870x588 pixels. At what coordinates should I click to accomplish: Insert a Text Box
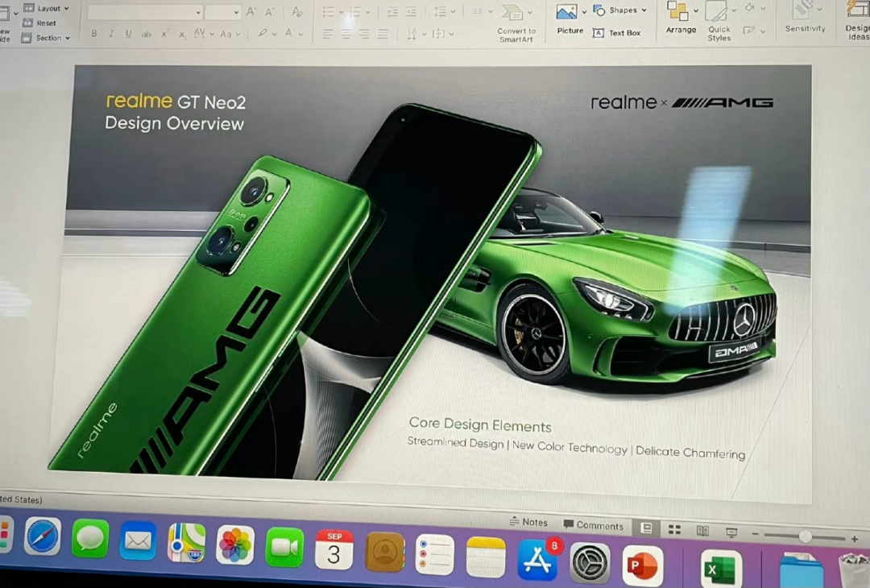pyautogui.click(x=616, y=33)
